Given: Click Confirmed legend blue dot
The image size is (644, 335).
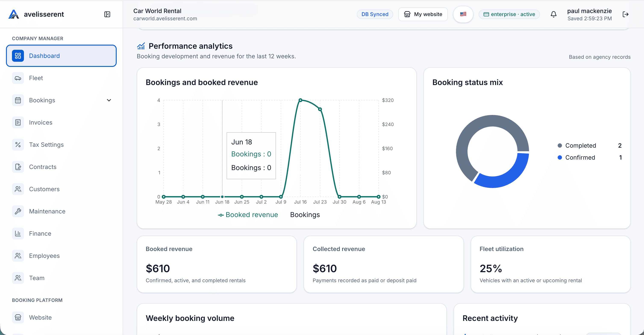Looking at the screenshot, I should (x=560, y=157).
